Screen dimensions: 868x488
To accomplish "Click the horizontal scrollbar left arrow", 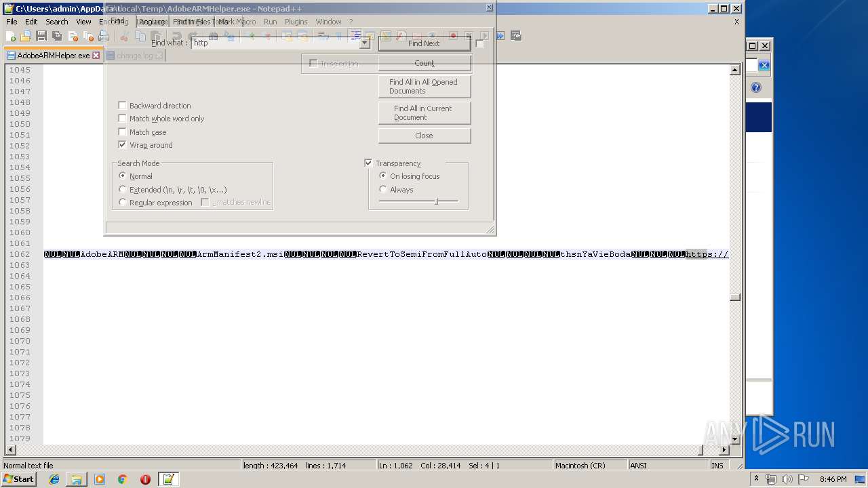I will click(x=9, y=450).
